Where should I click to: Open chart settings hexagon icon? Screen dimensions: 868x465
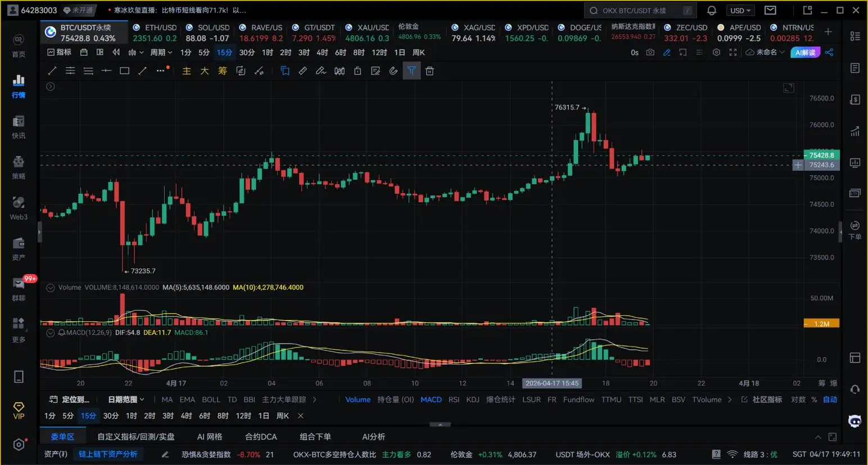click(716, 52)
